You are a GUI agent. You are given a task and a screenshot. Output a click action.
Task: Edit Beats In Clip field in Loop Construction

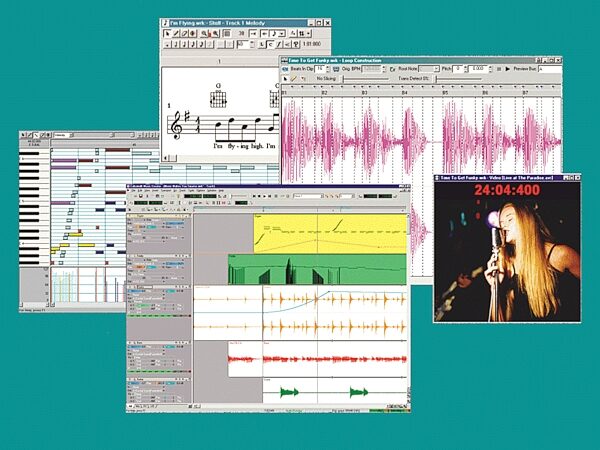[320, 69]
